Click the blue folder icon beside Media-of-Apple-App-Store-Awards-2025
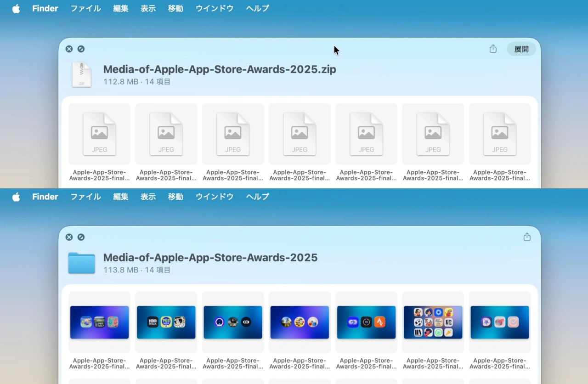 point(82,263)
